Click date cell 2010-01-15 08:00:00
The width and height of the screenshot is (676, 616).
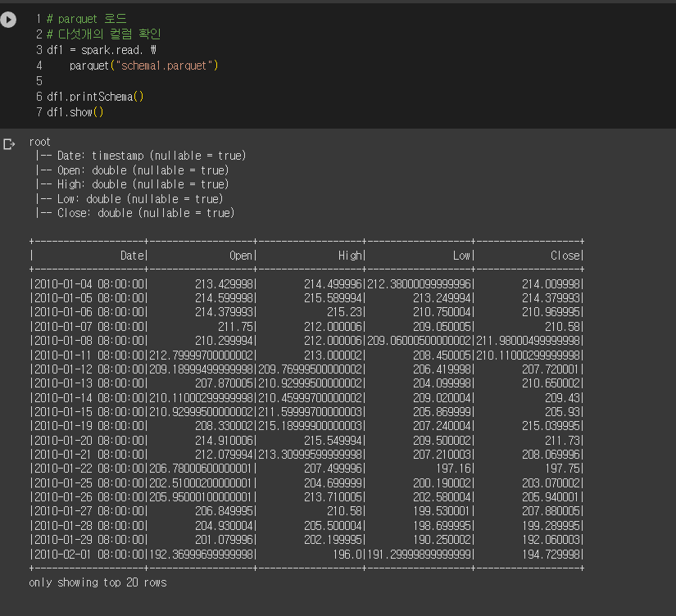point(89,412)
